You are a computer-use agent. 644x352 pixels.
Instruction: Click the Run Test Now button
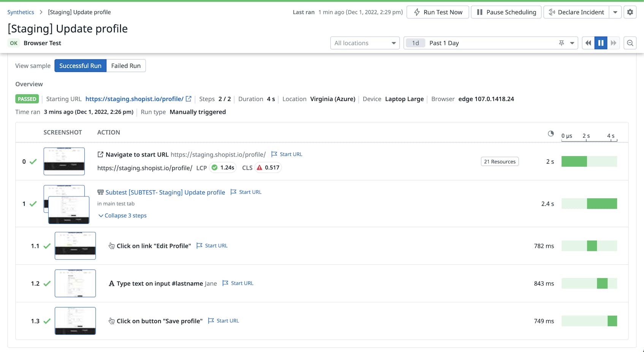pos(438,12)
